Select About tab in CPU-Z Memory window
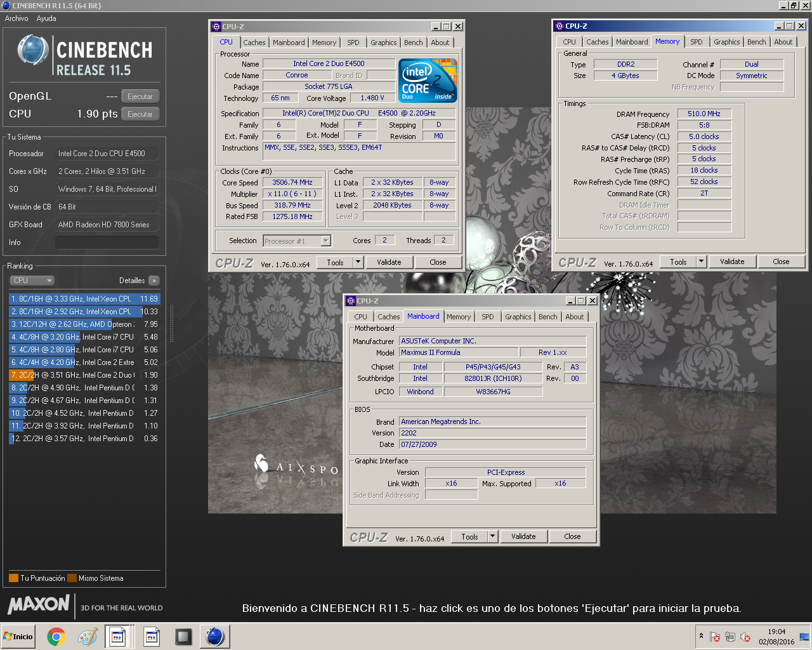Screen dimensions: 812x650 [x=783, y=42]
